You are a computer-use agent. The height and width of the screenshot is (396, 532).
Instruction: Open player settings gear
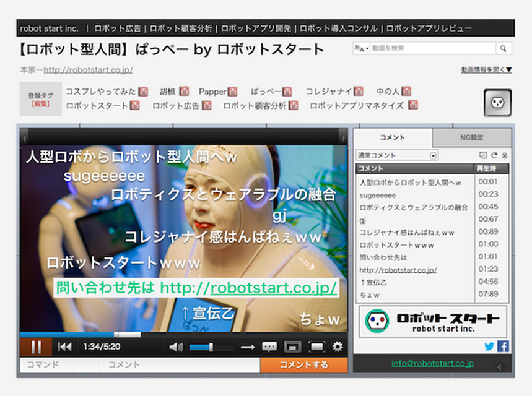click(338, 347)
